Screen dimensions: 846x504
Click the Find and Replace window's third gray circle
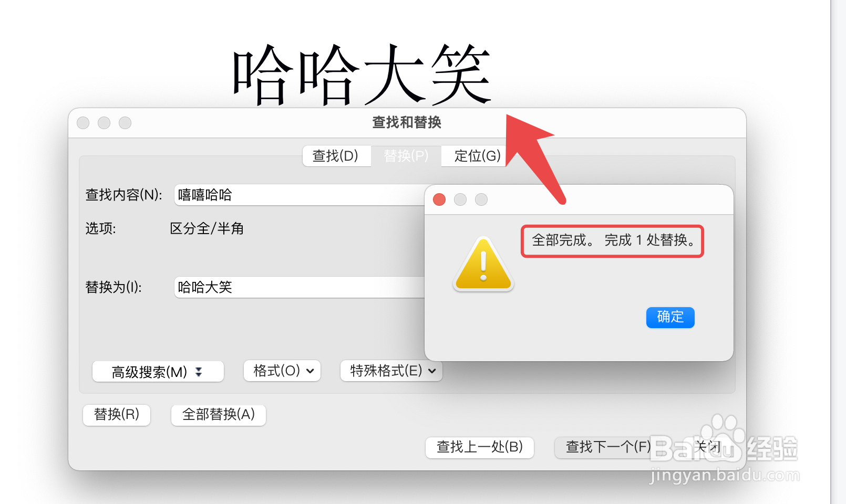(125, 123)
